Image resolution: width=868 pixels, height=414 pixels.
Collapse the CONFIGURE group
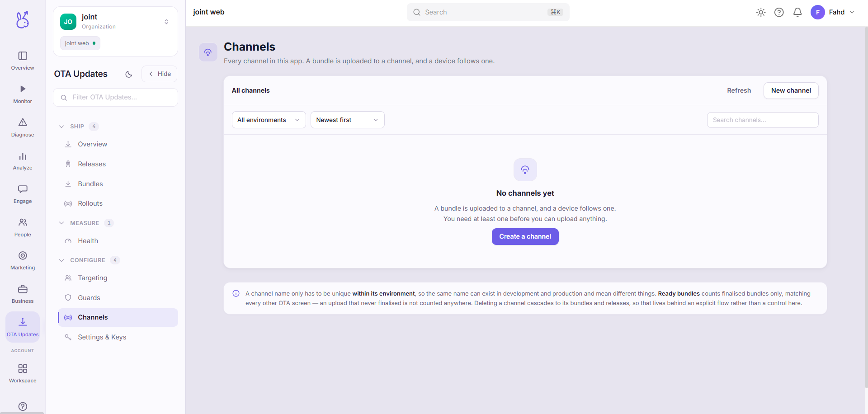click(x=61, y=260)
